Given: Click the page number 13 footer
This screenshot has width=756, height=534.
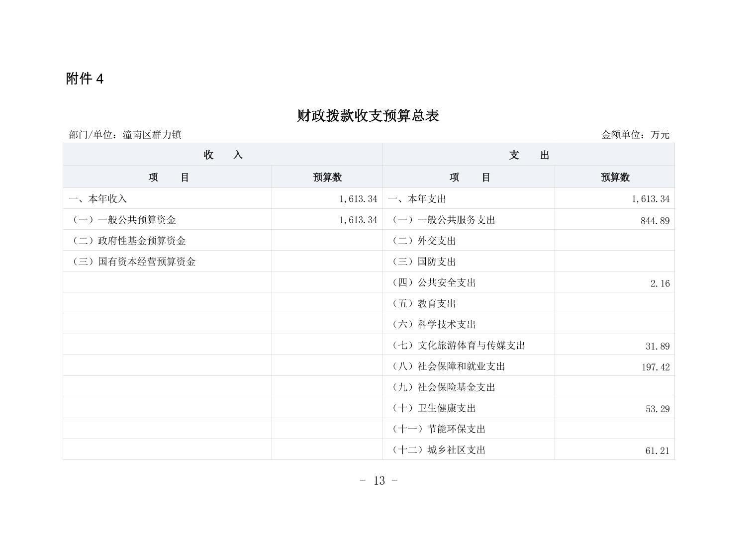Looking at the screenshot, I should coord(378,480).
